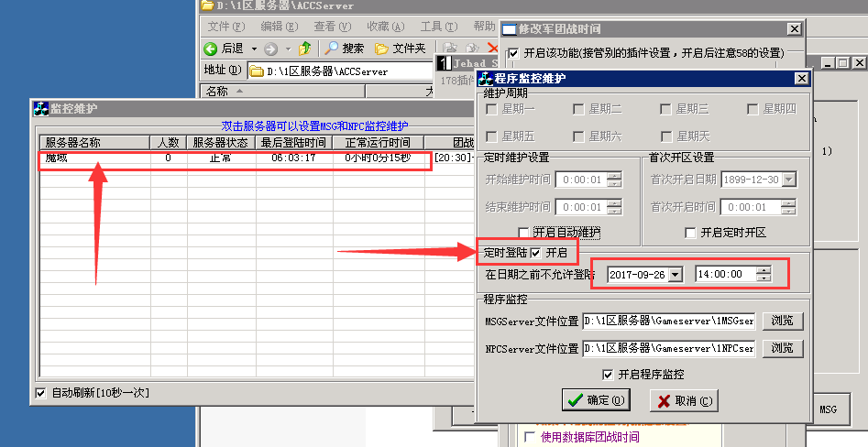Toggle 自动刷新[10秒一次] checkbox
The image size is (868, 447).
pos(40,393)
